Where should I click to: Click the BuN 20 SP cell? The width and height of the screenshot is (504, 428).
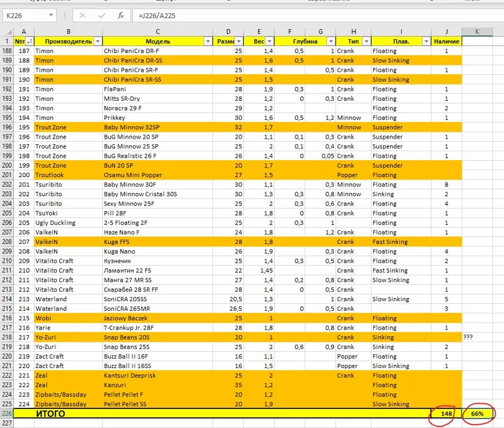[x=157, y=166]
